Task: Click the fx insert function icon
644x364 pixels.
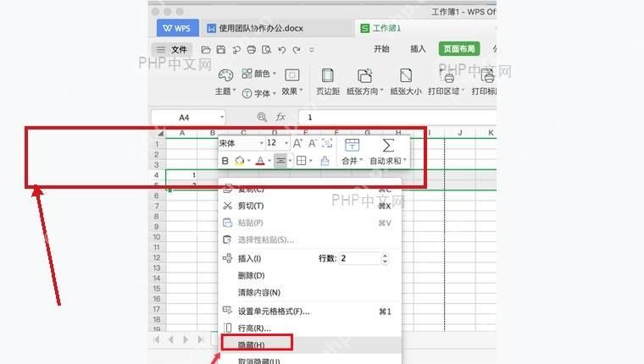Action: 280,117
